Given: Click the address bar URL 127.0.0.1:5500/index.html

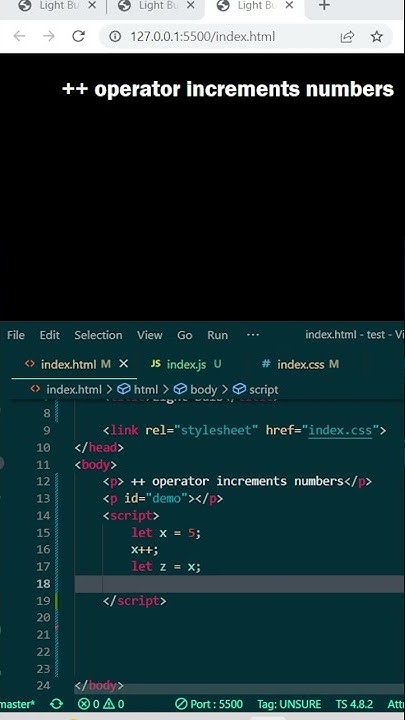Looking at the screenshot, I should pos(202,36).
